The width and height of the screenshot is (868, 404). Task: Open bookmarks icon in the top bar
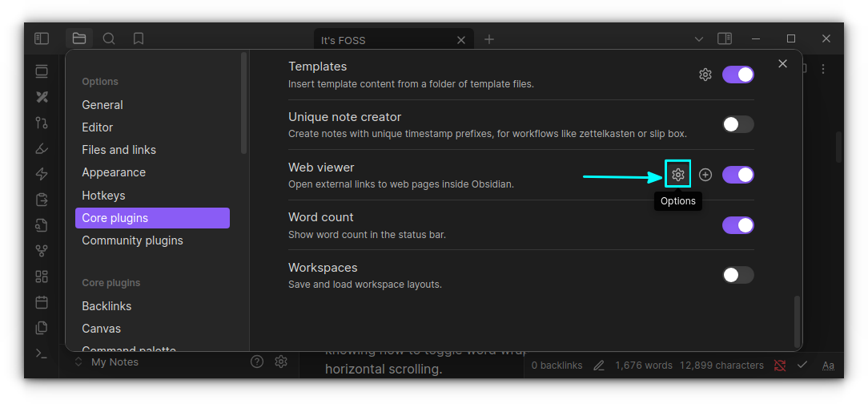pyautogui.click(x=139, y=38)
